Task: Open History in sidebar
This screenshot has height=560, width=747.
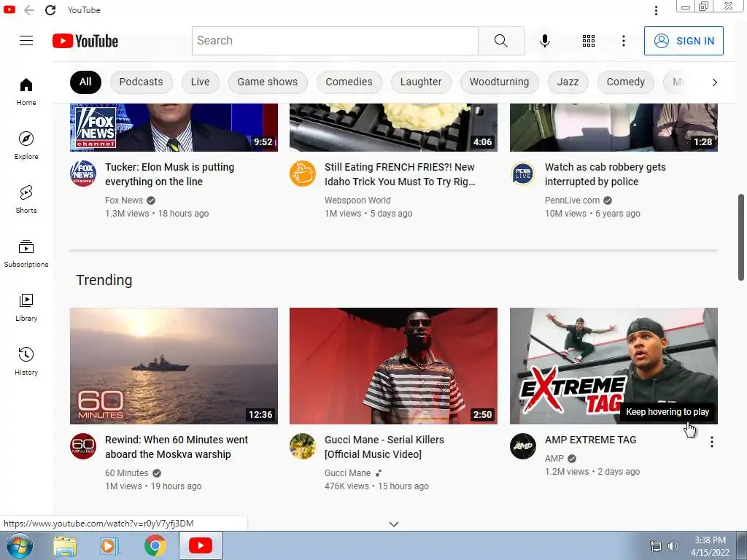Action: (26, 361)
